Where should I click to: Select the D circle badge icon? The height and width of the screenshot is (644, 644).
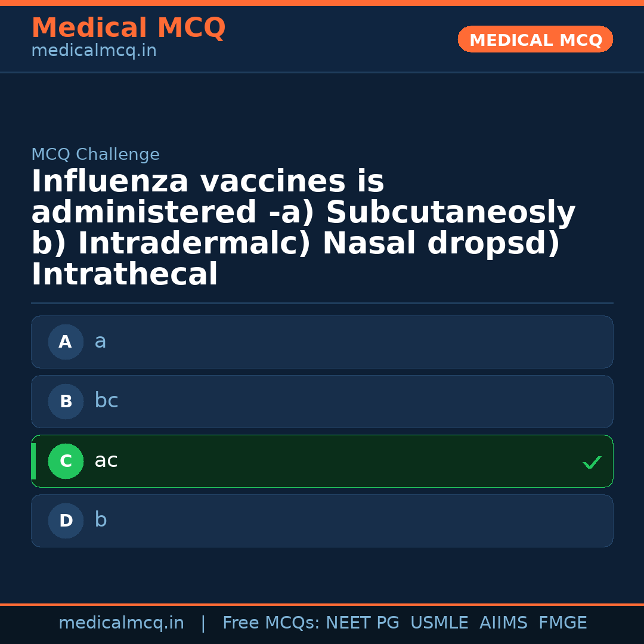(x=66, y=521)
